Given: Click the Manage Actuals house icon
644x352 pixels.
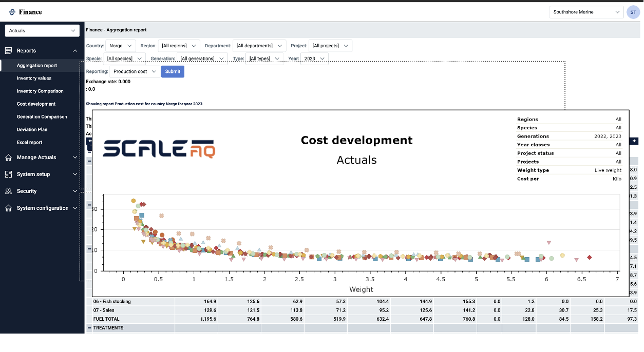Looking at the screenshot, I should click(8, 158).
